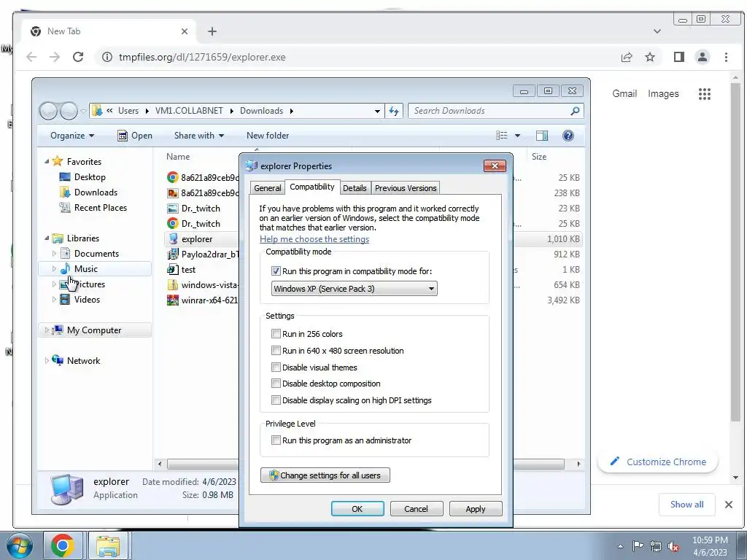This screenshot has width=747, height=560.
Task: Open the Organize dropdown menu
Action: click(x=72, y=136)
